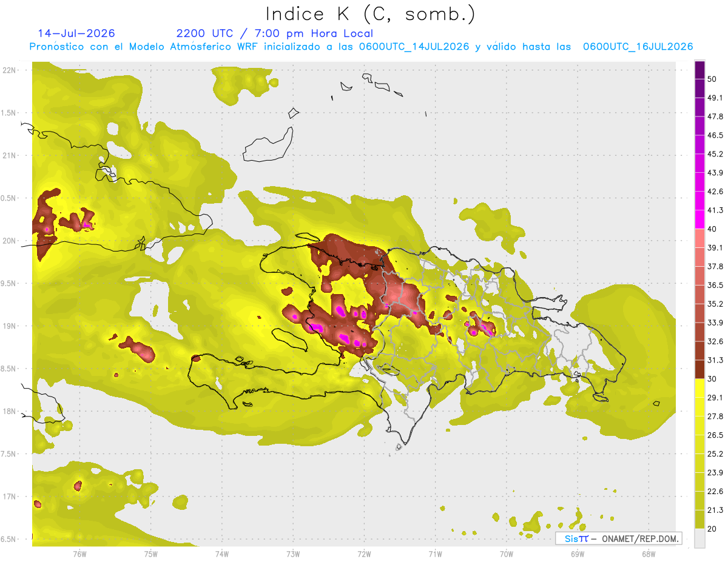Click the 27.8 color scale value
Viewport: 728px width, 562px height.
pos(715,416)
